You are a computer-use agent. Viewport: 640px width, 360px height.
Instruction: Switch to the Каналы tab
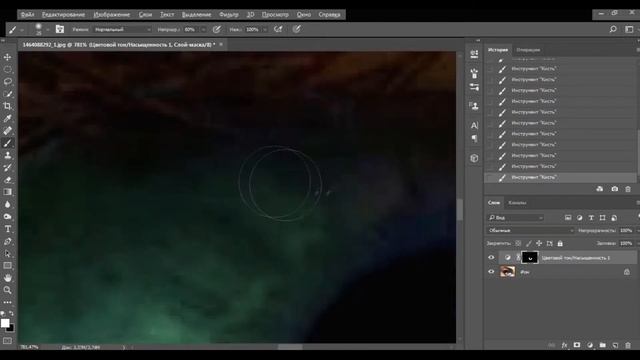(517, 203)
